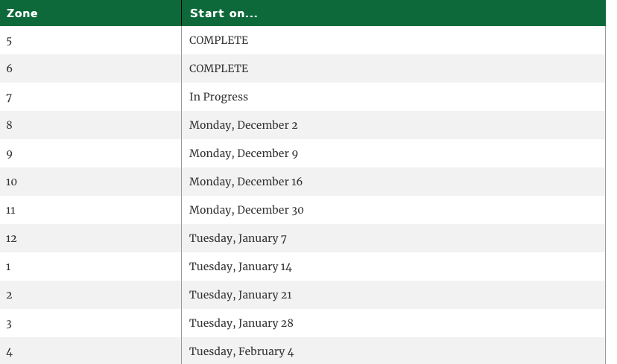Select the Monday, December 2 date
The width and height of the screenshot is (617, 364).
tap(243, 125)
